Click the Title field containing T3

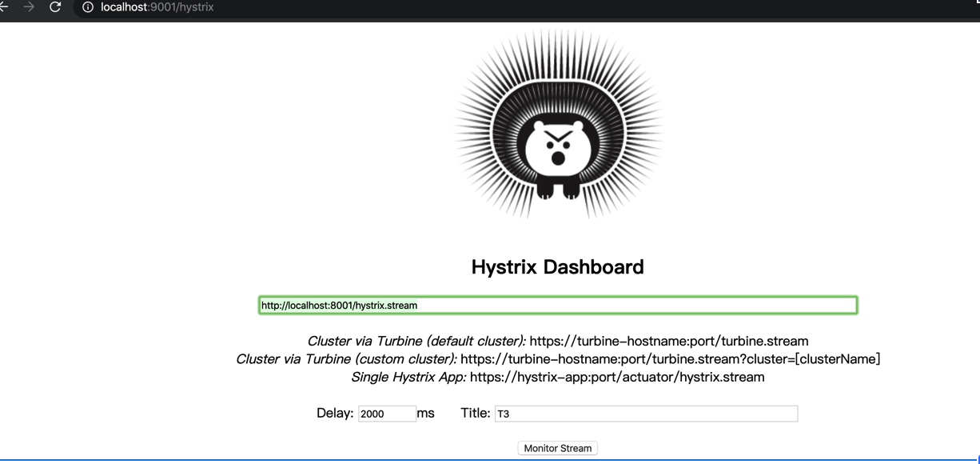tap(646, 414)
